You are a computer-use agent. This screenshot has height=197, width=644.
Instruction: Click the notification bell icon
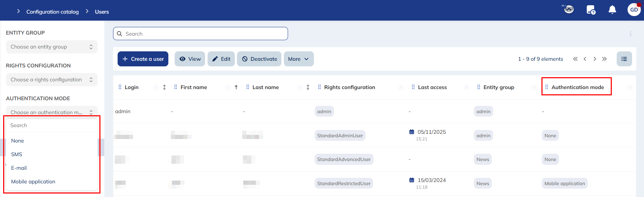(612, 10)
